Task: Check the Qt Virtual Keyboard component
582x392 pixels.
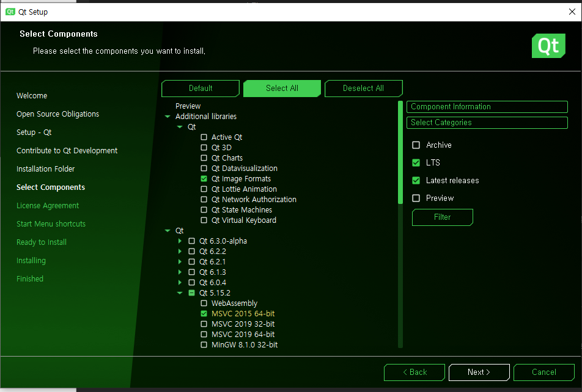Action: pos(204,220)
